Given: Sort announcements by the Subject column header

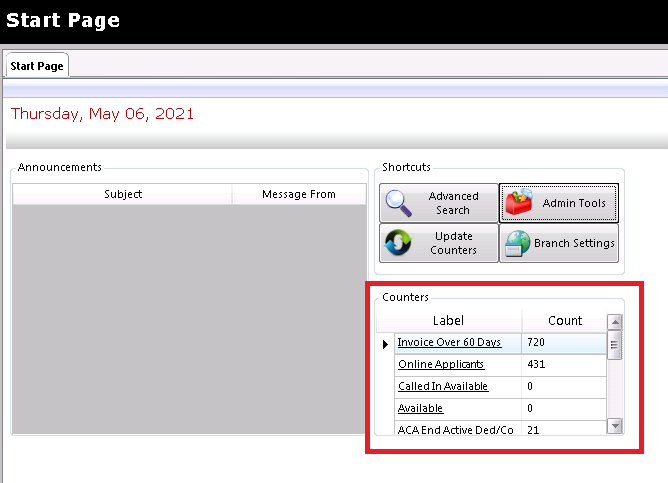Looking at the screenshot, I should (x=123, y=194).
